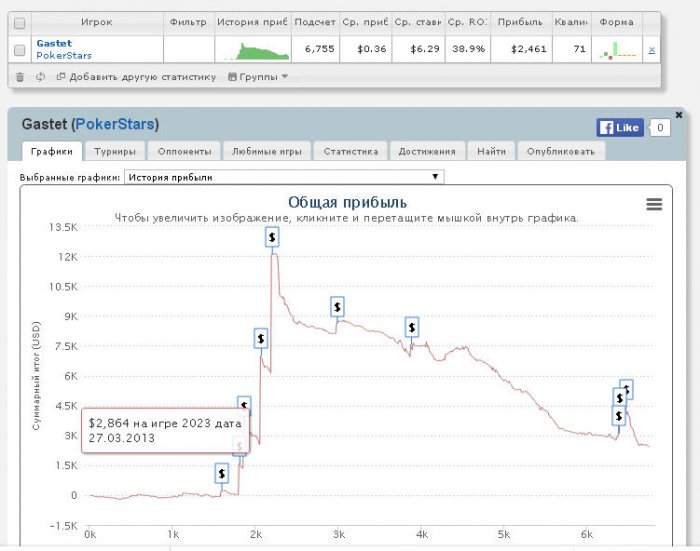Sort by the Прибыль column header

click(521, 22)
